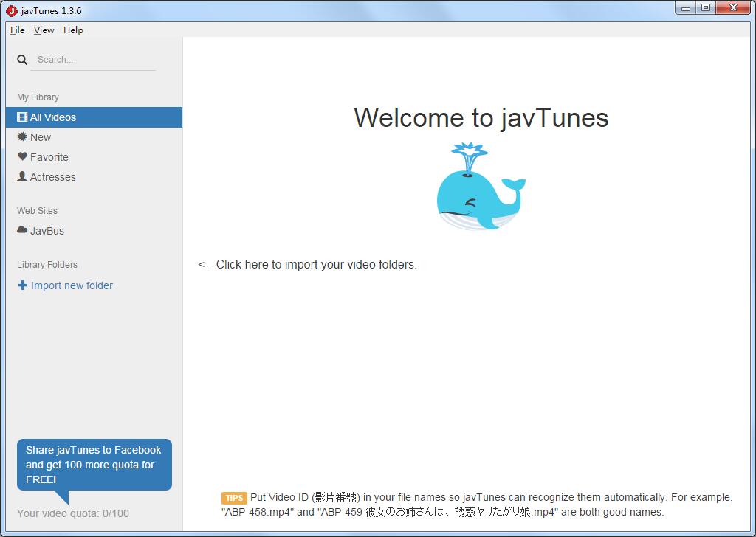Image resolution: width=756 pixels, height=537 pixels.
Task: Click the Share javTunes to Facebook bubble
Action: (x=94, y=465)
